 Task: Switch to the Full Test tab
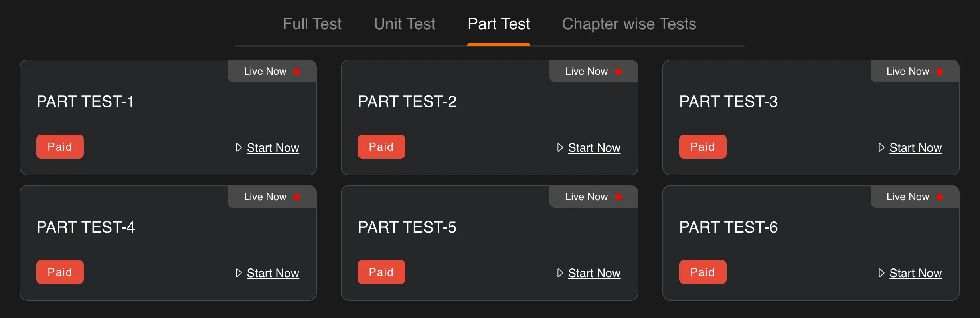point(312,24)
